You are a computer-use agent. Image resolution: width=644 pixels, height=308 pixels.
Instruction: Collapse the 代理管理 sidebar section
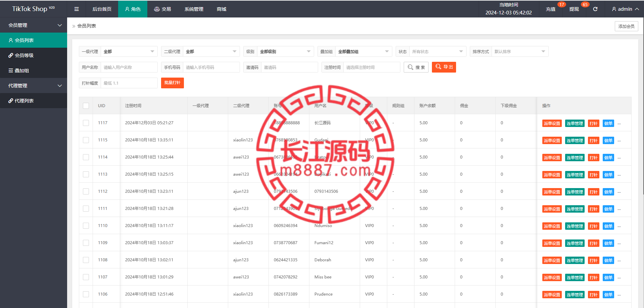pos(34,86)
